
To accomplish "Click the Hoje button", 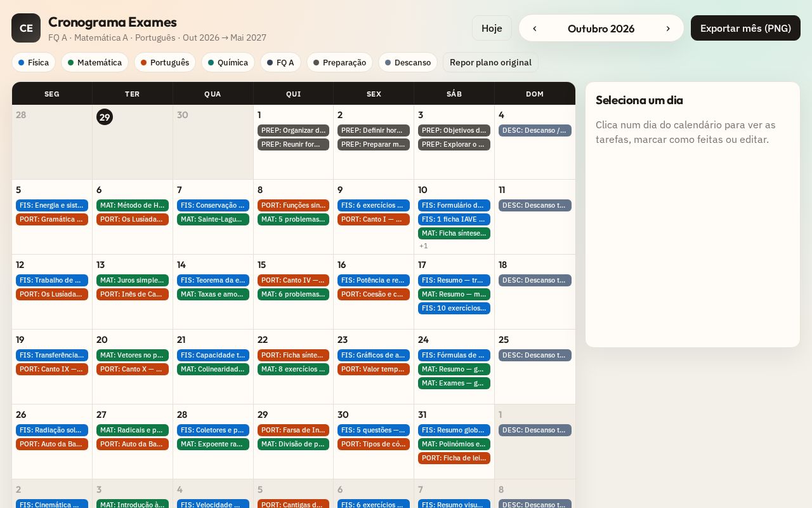I will click(492, 28).
